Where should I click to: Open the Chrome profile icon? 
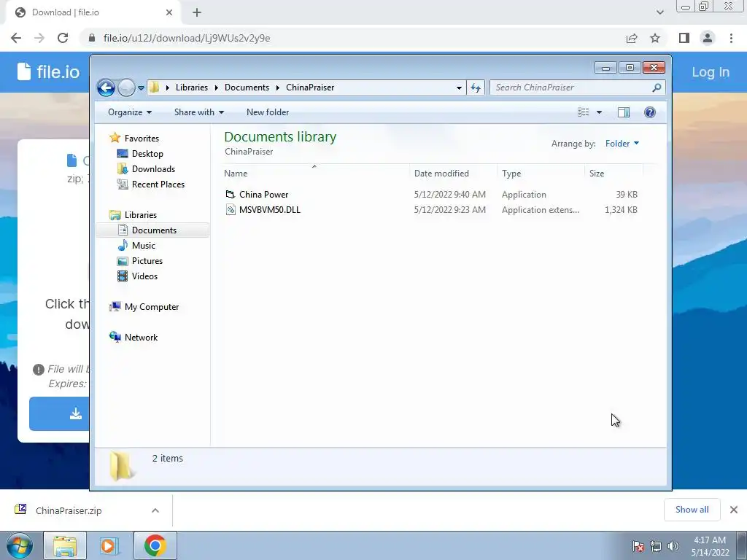pyautogui.click(x=708, y=38)
